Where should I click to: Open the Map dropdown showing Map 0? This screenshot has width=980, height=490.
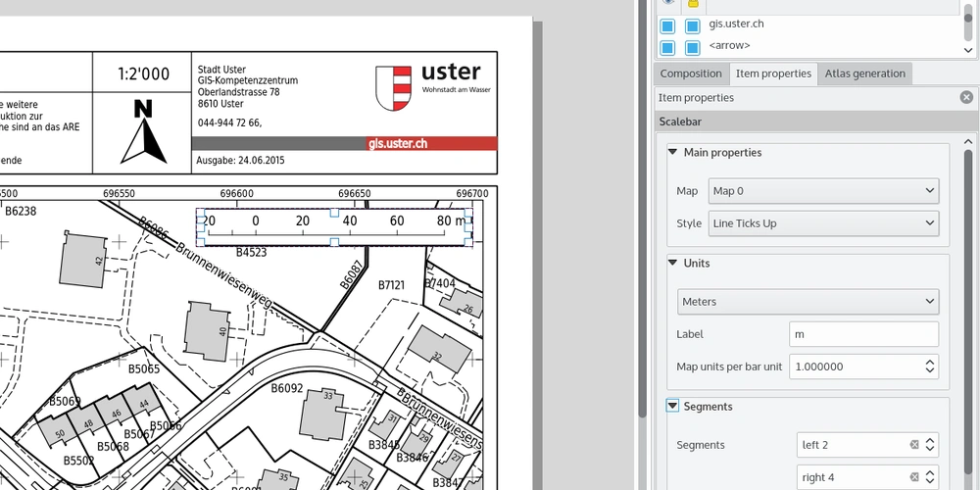823,191
